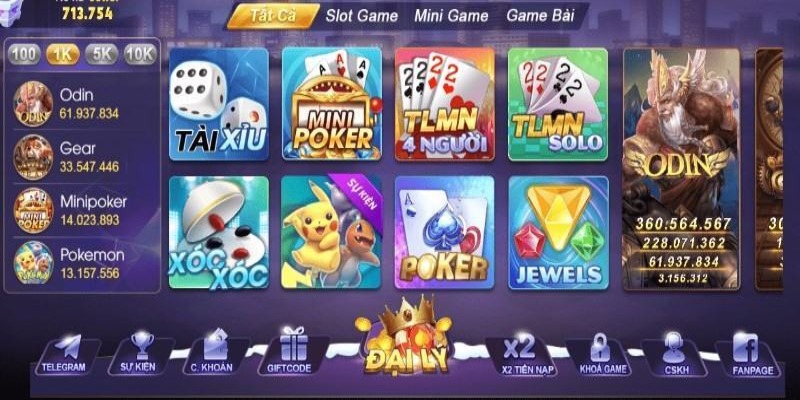The image size is (800, 400).
Task: Open the Odin jackpot banner
Action: pos(681,169)
